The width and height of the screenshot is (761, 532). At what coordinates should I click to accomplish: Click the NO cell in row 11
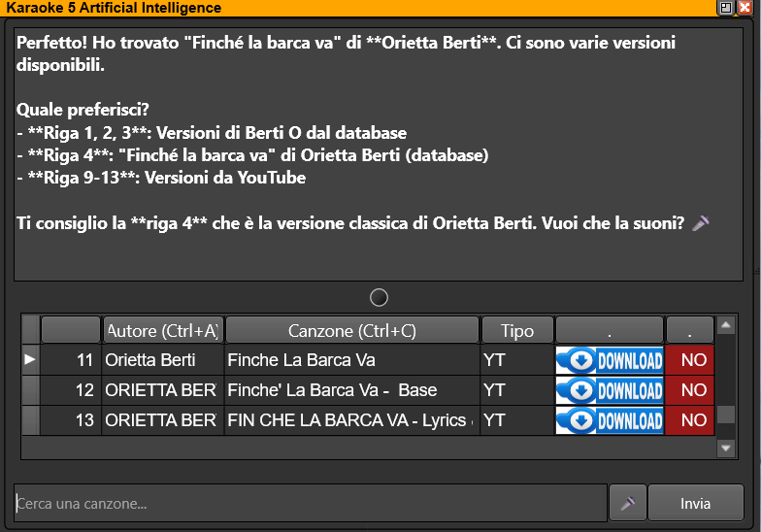(689, 360)
